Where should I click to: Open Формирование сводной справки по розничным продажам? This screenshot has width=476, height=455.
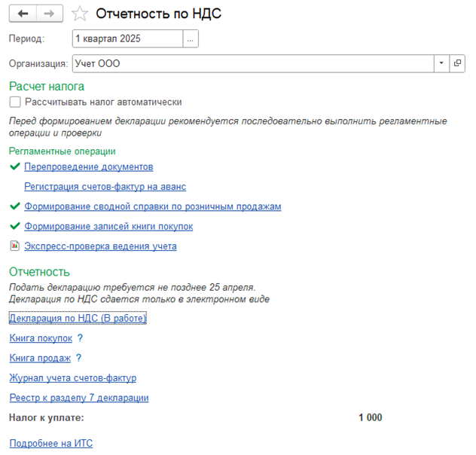tap(153, 206)
